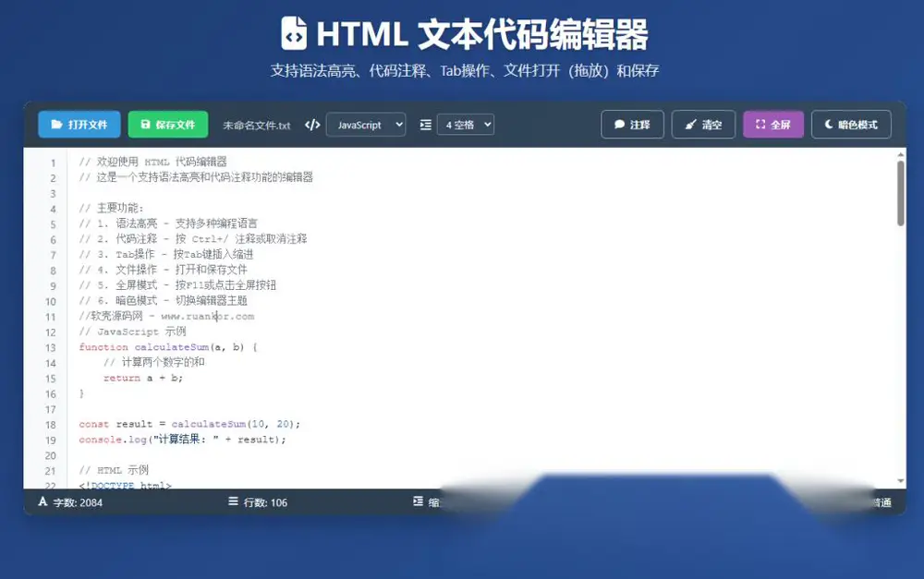Click line number 18 in the gutter
This screenshot has width=924, height=579.
(x=51, y=425)
